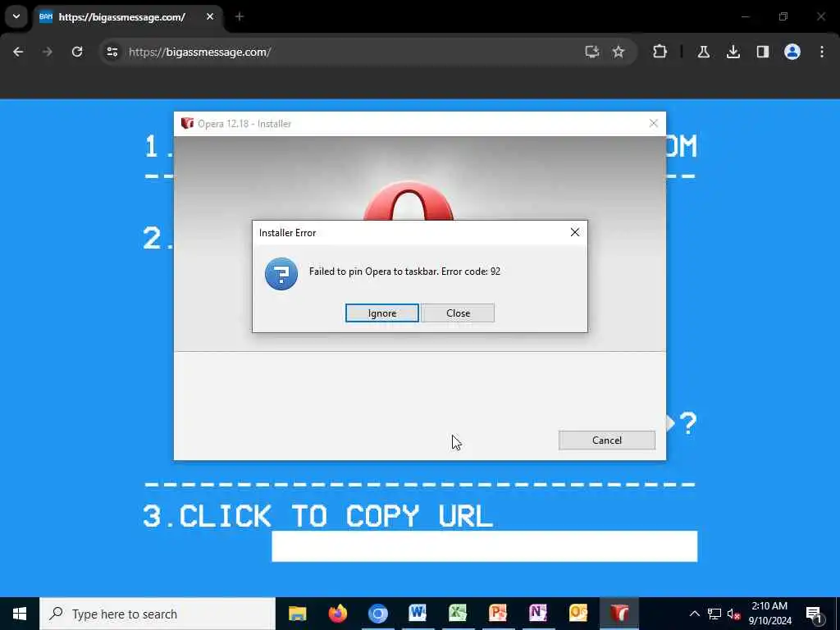
Task: Open site information icon in address bar
Action: pyautogui.click(x=112, y=52)
